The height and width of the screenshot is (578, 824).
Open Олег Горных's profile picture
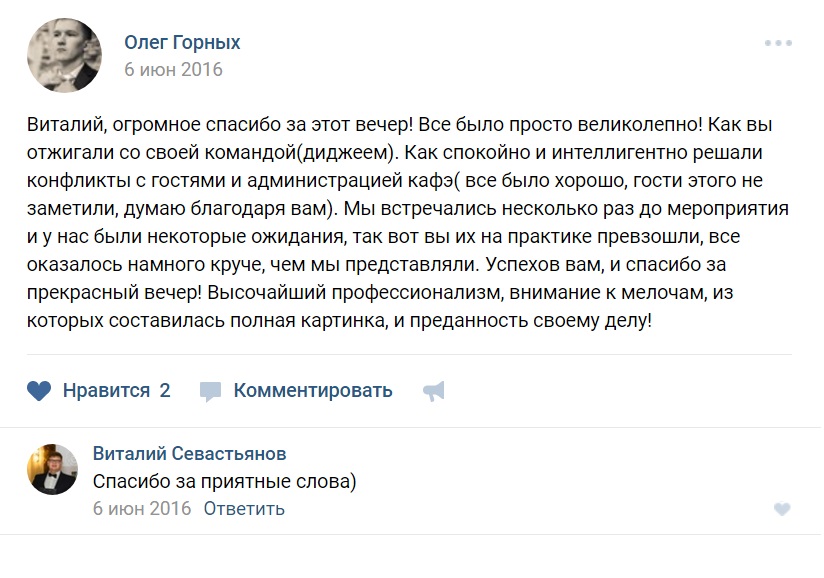point(62,56)
